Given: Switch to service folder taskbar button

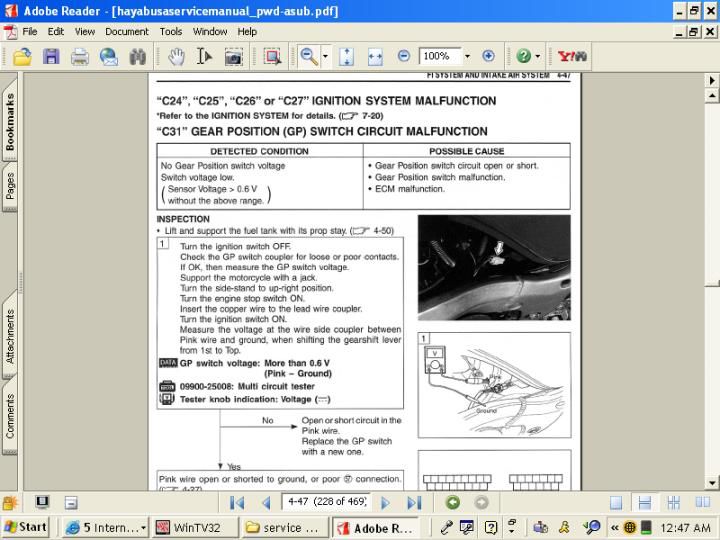Looking at the screenshot, I should click(285, 528).
